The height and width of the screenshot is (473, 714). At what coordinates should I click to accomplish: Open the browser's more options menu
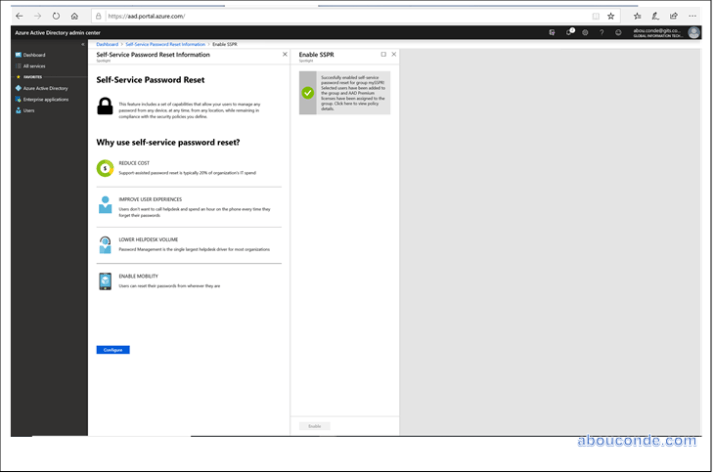click(690, 16)
